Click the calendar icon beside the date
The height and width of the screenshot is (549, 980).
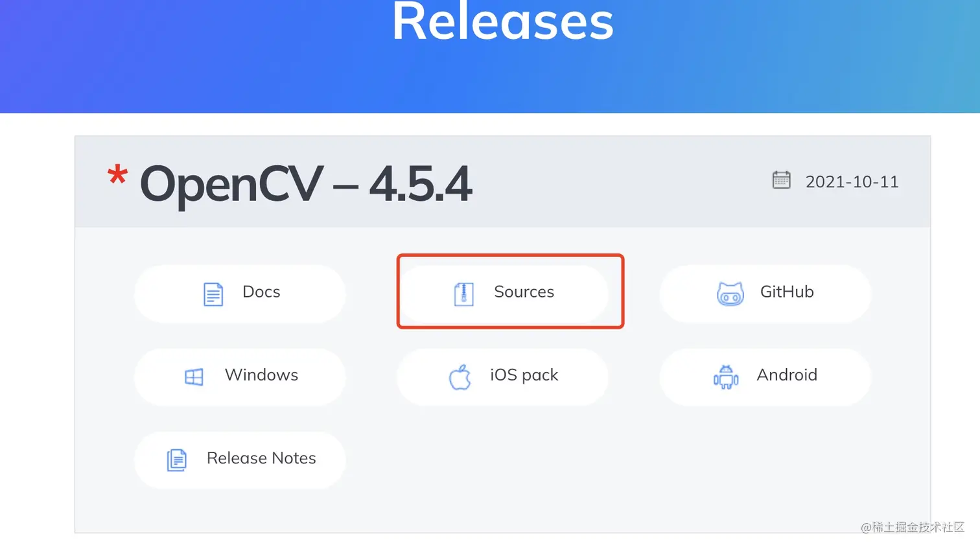[x=782, y=180]
